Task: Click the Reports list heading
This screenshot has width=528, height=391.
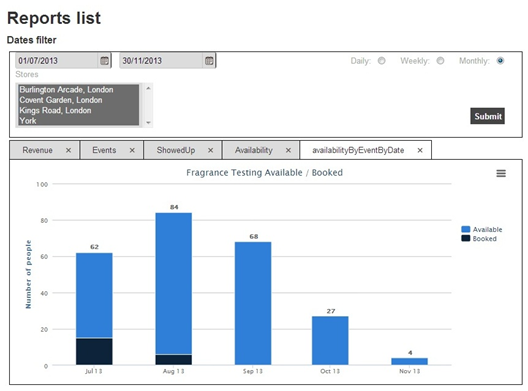Action: pos(54,18)
